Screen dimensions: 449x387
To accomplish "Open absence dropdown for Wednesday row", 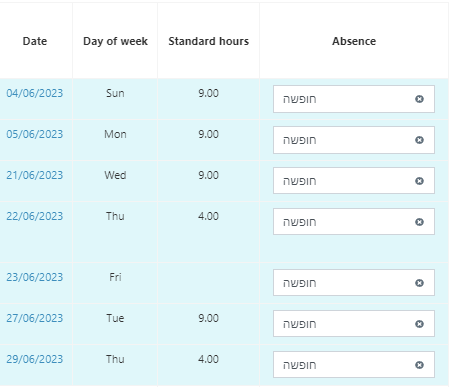I will [x=354, y=181].
